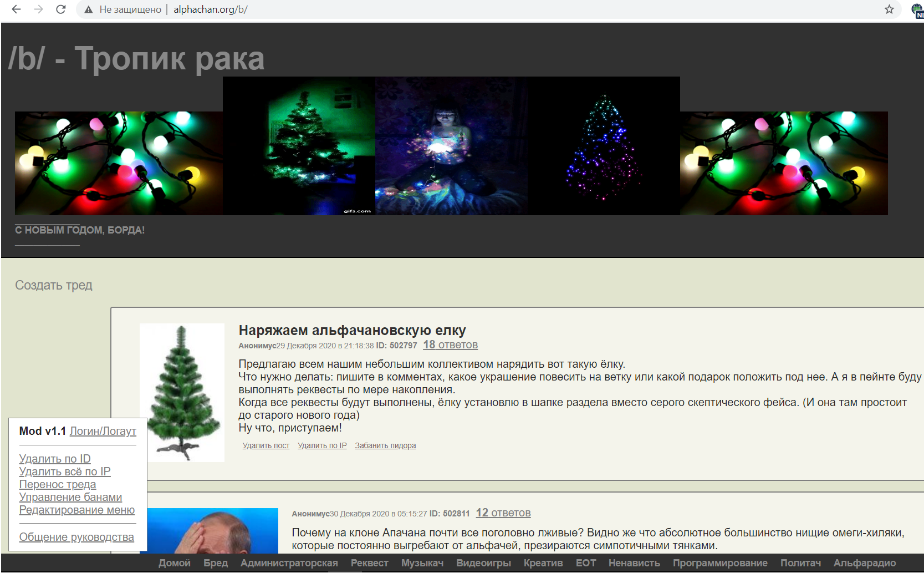
Task: Open the 12 ответов replies link
Action: click(503, 513)
